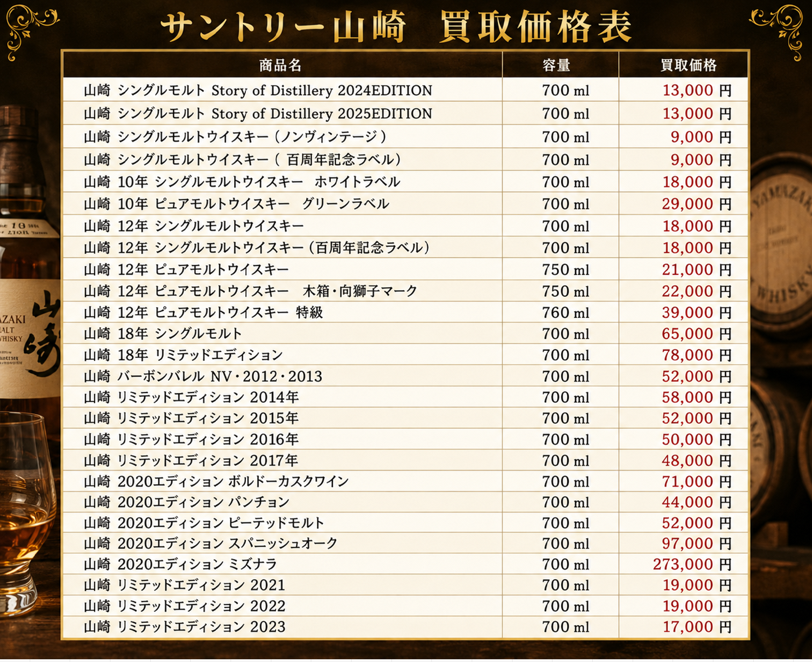Select product name '山崎 18年 シングルモルト'

[163, 334]
